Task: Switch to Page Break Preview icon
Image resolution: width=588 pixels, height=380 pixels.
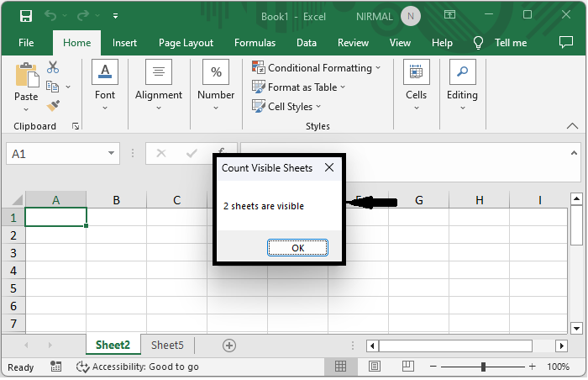Action: tap(408, 366)
